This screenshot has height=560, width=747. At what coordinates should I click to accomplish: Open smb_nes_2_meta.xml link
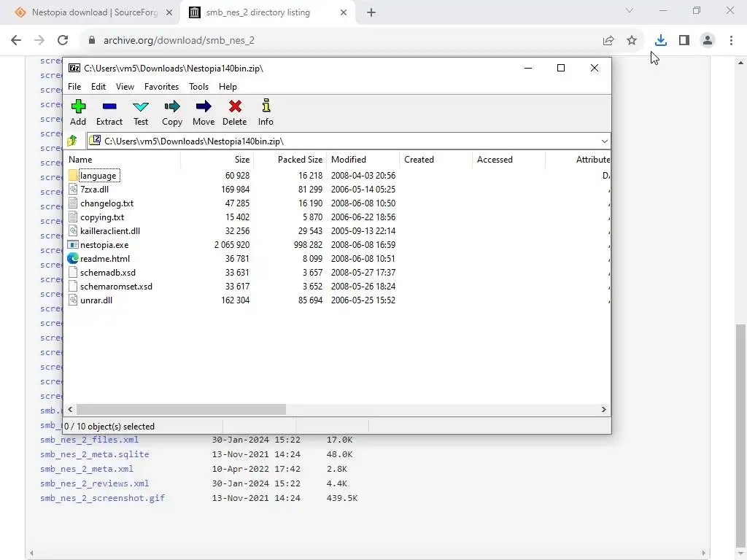point(87,469)
